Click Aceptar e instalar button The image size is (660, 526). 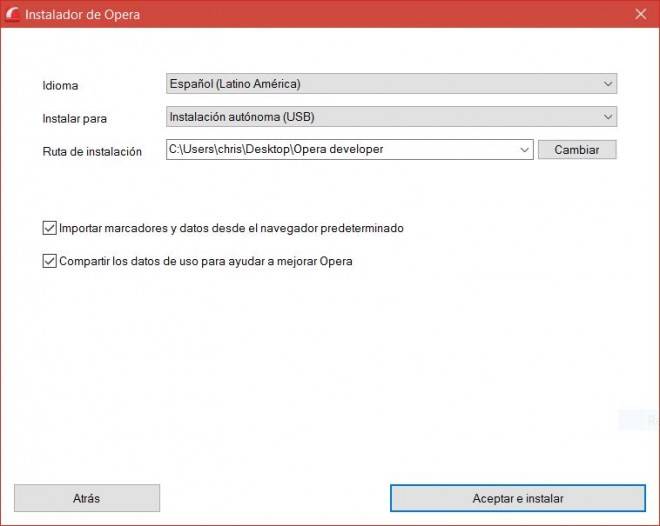(x=518, y=498)
